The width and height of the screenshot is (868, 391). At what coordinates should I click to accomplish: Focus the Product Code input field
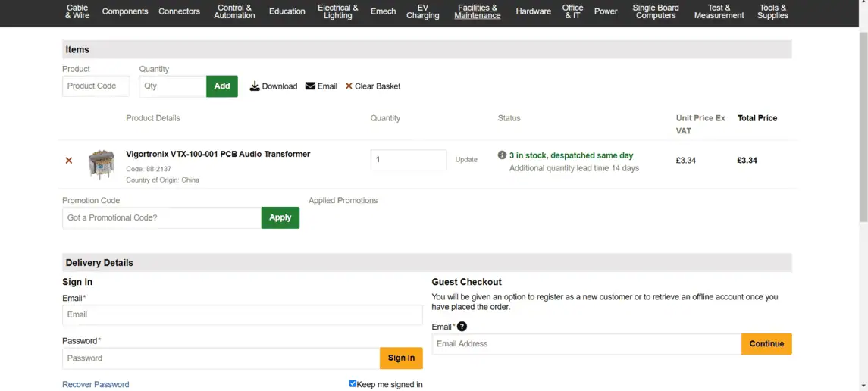tap(96, 86)
